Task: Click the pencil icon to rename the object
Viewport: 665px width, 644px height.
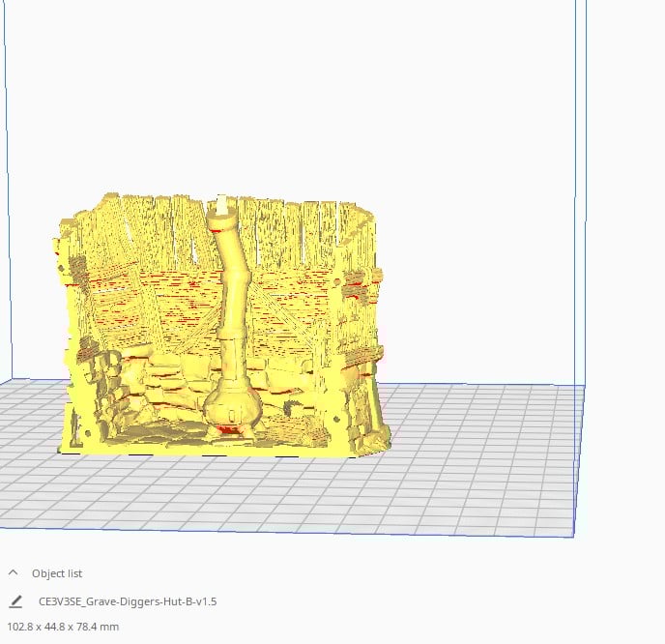Action: point(15,601)
